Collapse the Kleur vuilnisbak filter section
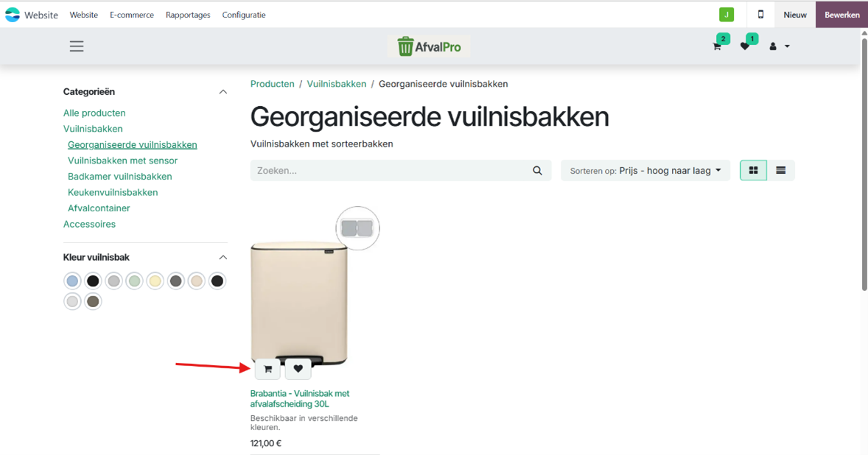Screen dimensions: 868x455 [x=223, y=258]
